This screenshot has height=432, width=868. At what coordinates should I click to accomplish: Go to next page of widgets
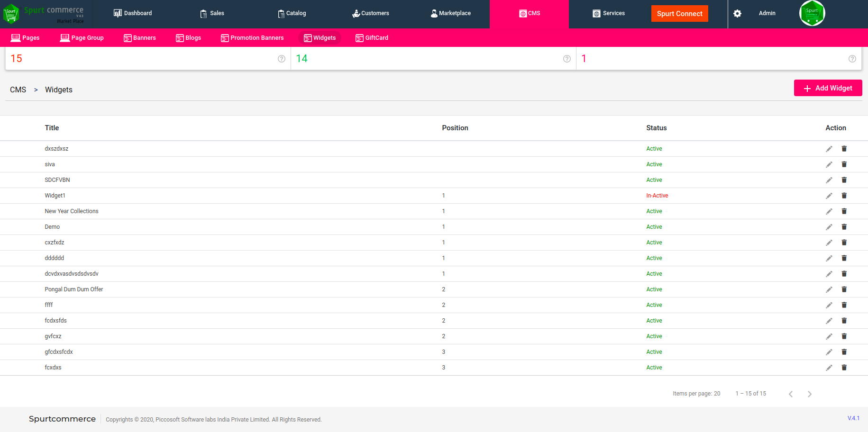point(810,394)
